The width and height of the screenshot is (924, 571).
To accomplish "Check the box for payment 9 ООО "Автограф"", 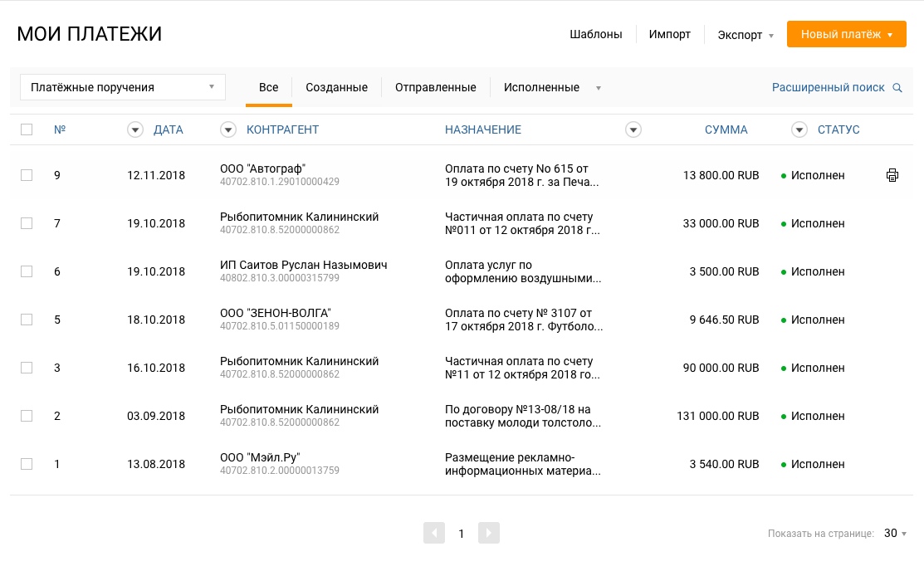I will point(27,175).
